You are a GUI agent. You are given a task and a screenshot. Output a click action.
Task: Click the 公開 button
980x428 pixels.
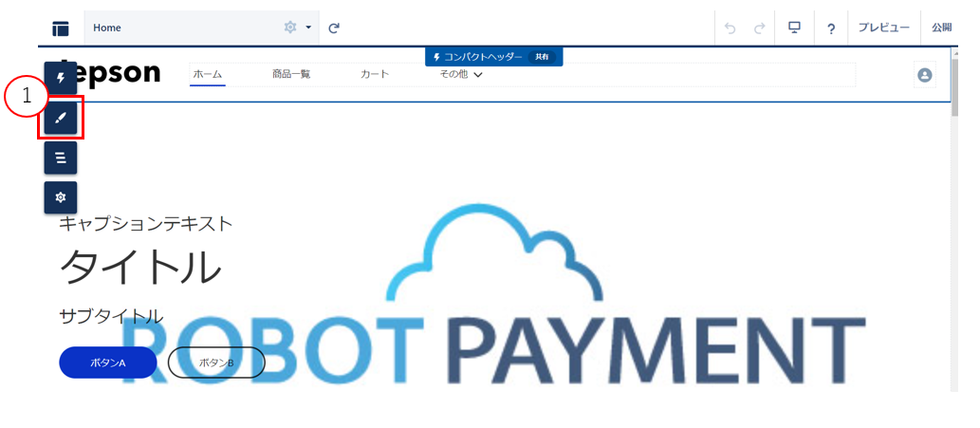pyautogui.click(x=942, y=28)
